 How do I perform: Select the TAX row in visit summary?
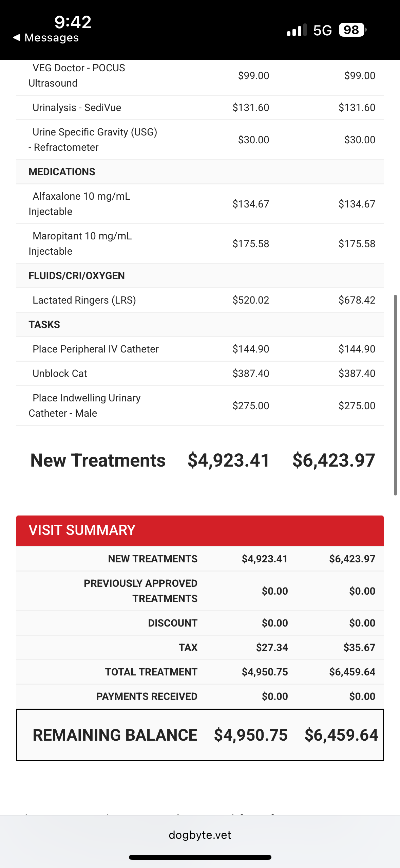pyautogui.click(x=188, y=648)
